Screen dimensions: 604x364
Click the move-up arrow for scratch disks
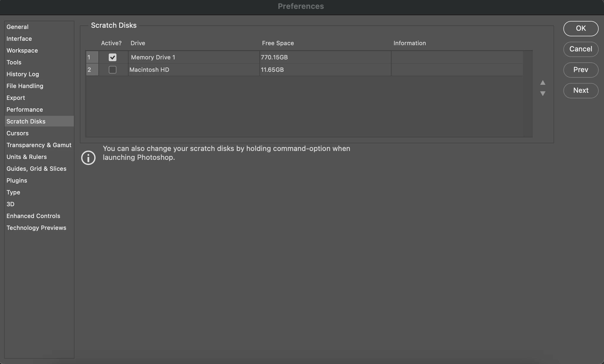[543, 83]
